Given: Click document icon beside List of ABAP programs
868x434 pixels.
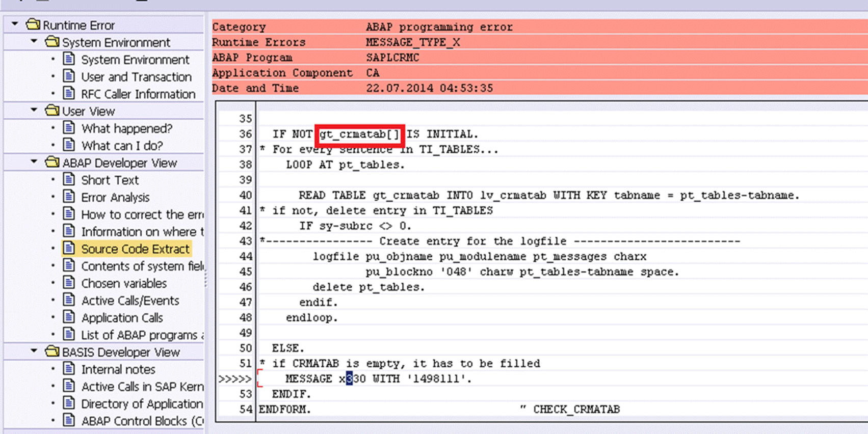Looking at the screenshot, I should 69,335.
